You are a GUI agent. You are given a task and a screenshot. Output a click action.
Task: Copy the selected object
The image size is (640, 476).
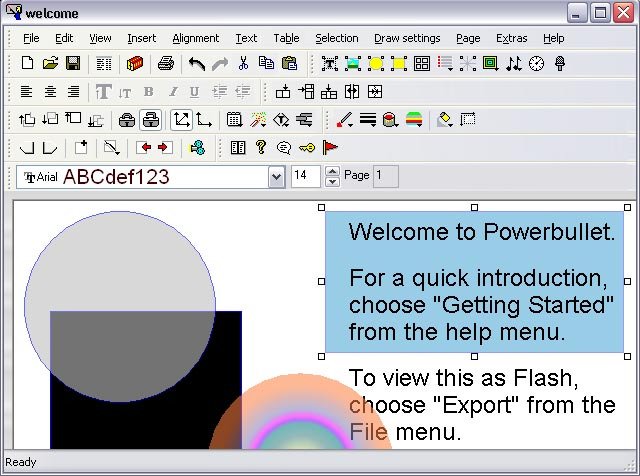tap(266, 64)
